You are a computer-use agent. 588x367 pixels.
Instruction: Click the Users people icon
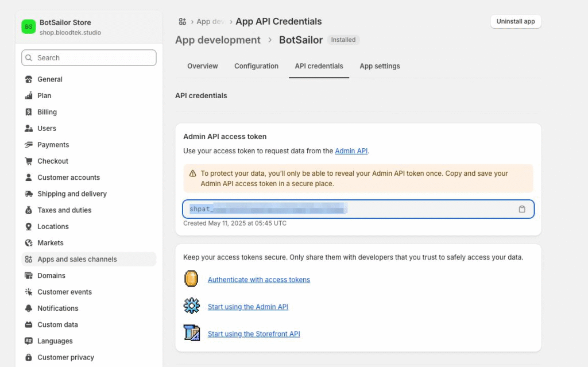pos(29,128)
